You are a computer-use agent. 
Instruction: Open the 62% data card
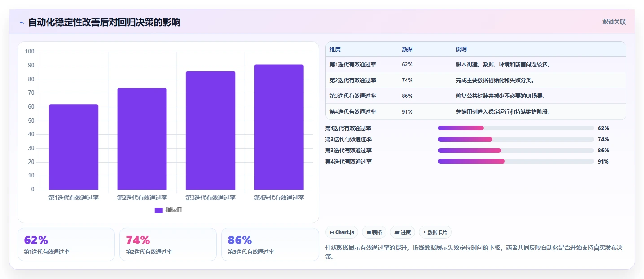(x=66, y=244)
